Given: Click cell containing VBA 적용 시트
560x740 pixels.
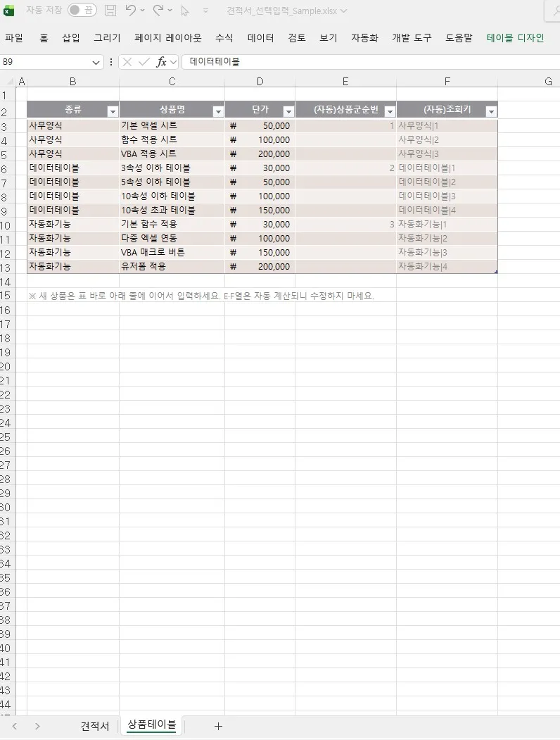Looking at the screenshot, I should (172, 154).
